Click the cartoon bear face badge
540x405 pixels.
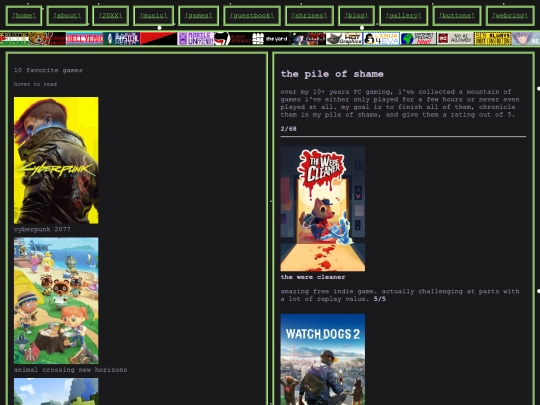click(x=47, y=39)
